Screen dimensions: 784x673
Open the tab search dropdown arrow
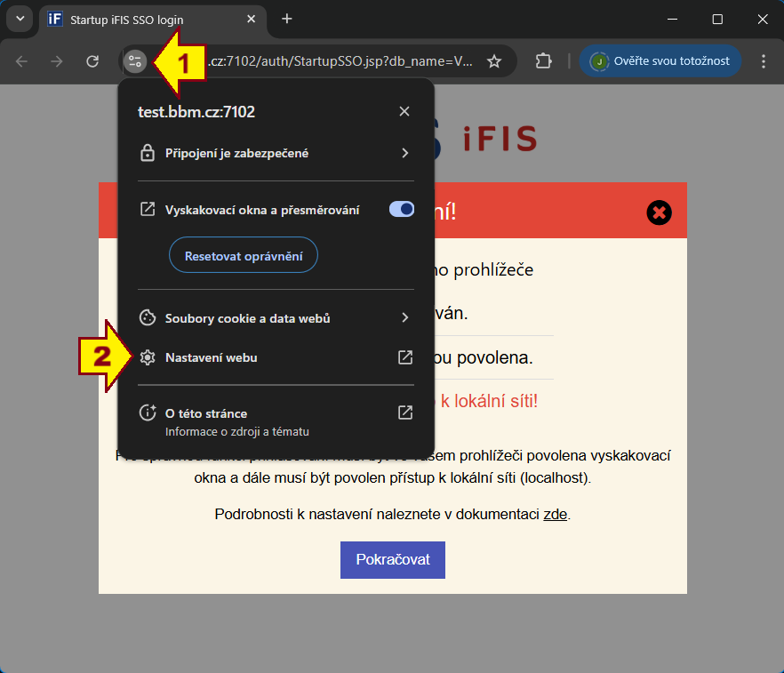point(20,19)
